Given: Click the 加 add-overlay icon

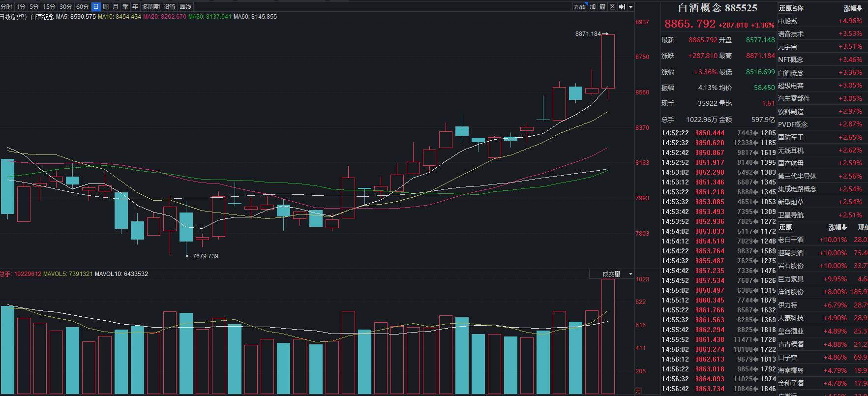Looking at the screenshot, I should [x=593, y=7].
